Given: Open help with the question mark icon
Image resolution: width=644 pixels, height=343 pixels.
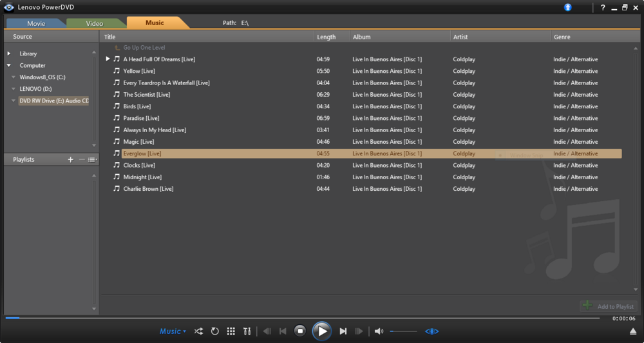Looking at the screenshot, I should (x=603, y=7).
